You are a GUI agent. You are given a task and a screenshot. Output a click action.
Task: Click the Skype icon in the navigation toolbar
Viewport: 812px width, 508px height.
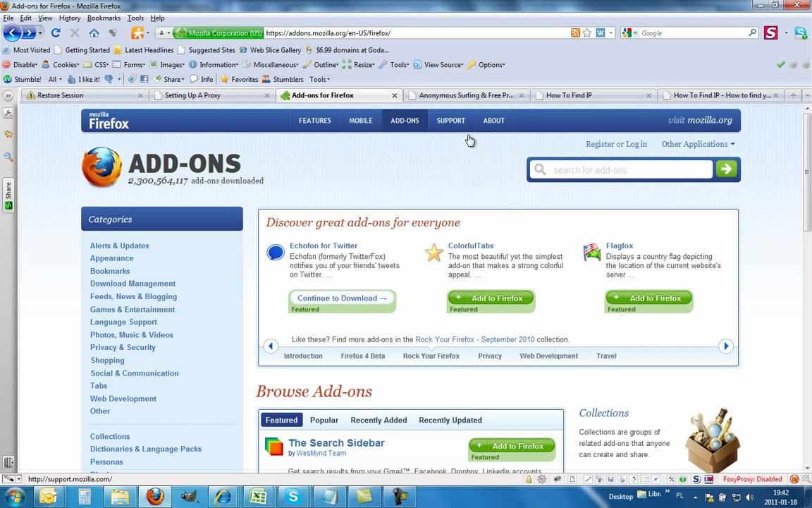pos(801,32)
